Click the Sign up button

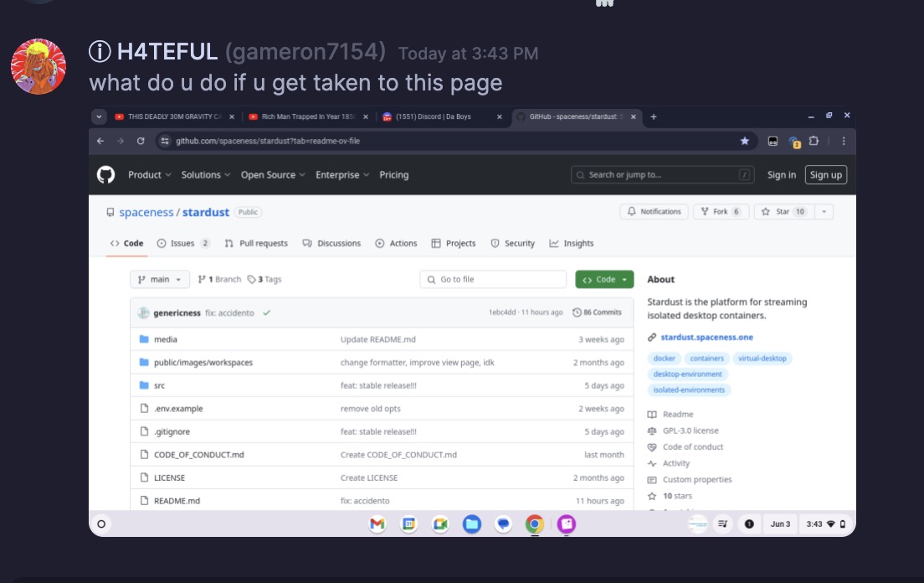[825, 174]
